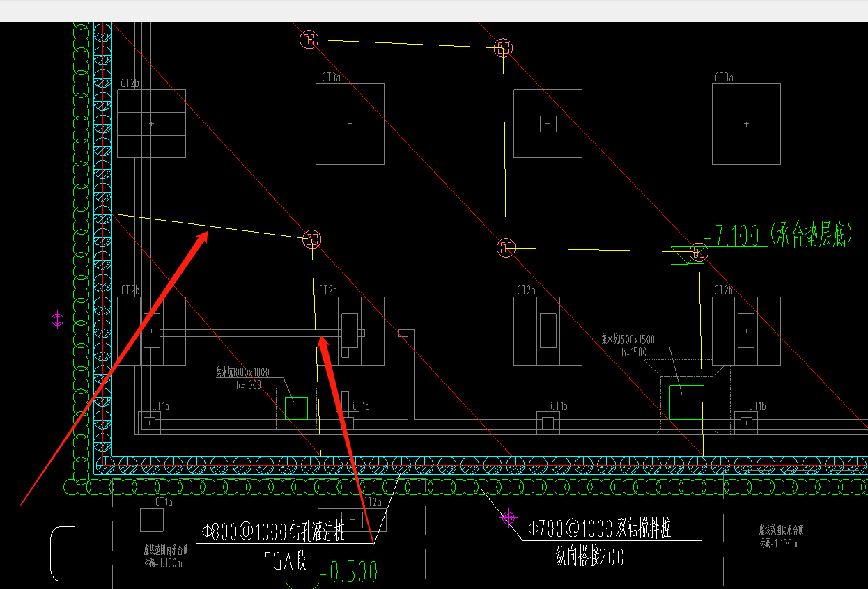Click the magenta target marker beside the Φ700 leader
Screen dimensions: 868x589
509,517
